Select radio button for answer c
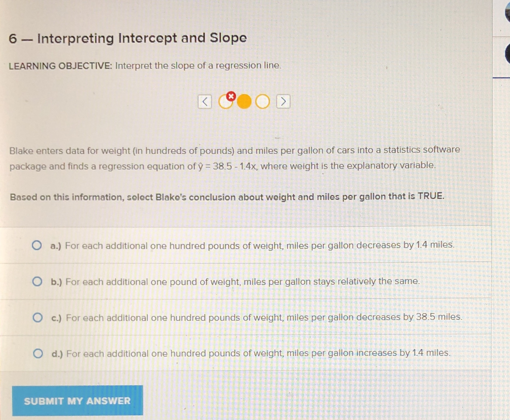Image resolution: width=510 pixels, height=420 pixels. point(37,317)
